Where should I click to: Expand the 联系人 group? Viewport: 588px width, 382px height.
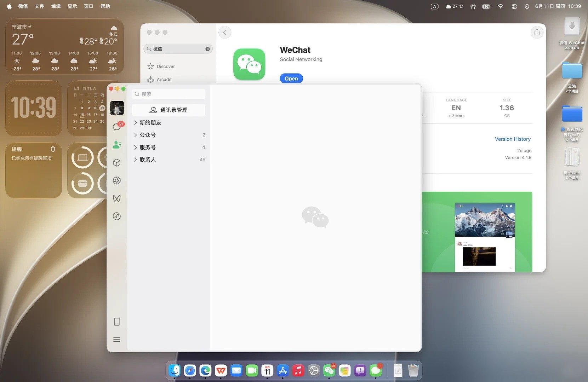point(169,160)
